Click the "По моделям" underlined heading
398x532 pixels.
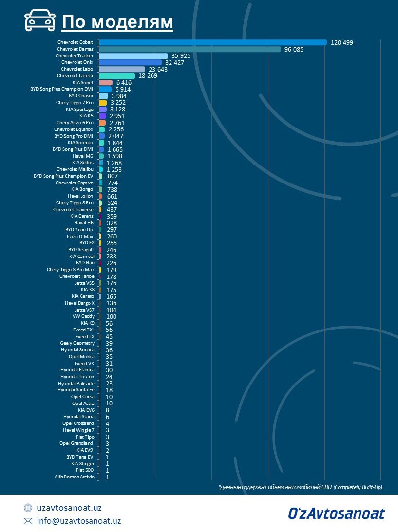[117, 22]
